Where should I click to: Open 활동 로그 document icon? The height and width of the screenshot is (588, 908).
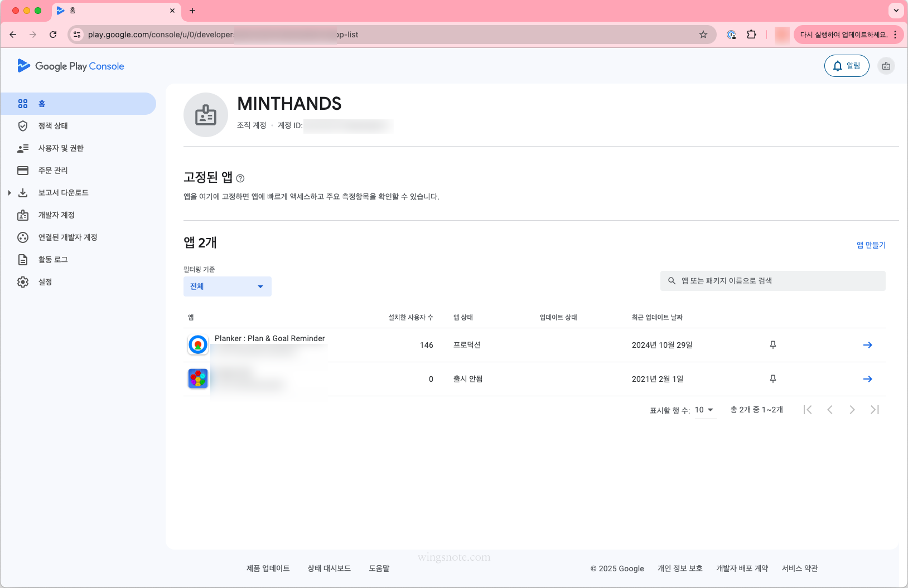23,260
